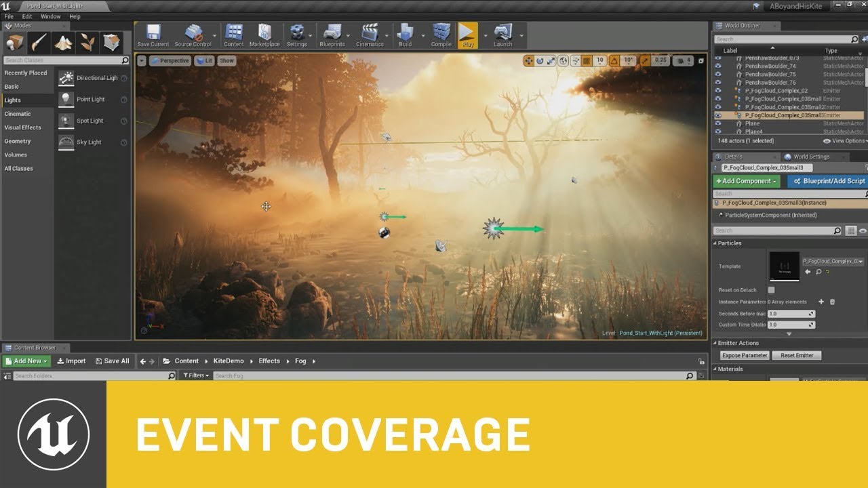The width and height of the screenshot is (868, 488).
Task: Collapse the Materials section
Action: [x=715, y=369]
